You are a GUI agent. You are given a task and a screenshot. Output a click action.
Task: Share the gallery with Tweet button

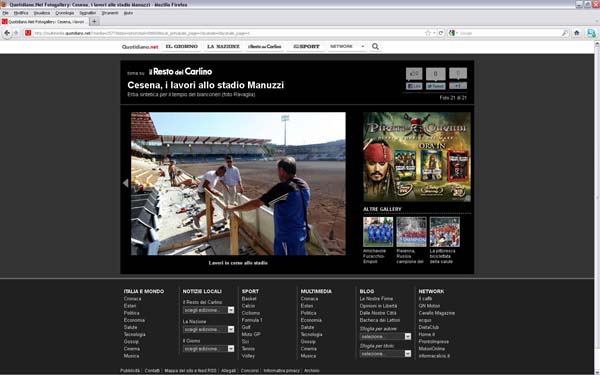point(436,86)
